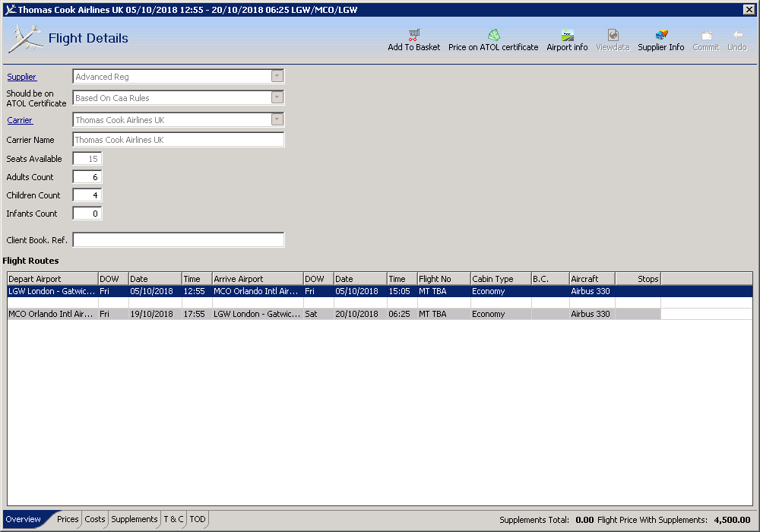This screenshot has width=760, height=532.
Task: Select the LGW London - Gatwick departure row
Action: 380,291
